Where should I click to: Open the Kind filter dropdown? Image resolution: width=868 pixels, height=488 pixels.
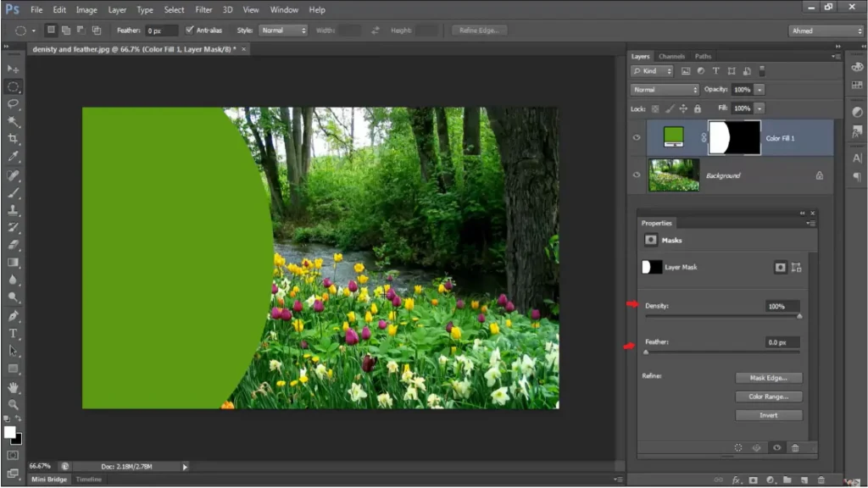(652, 71)
